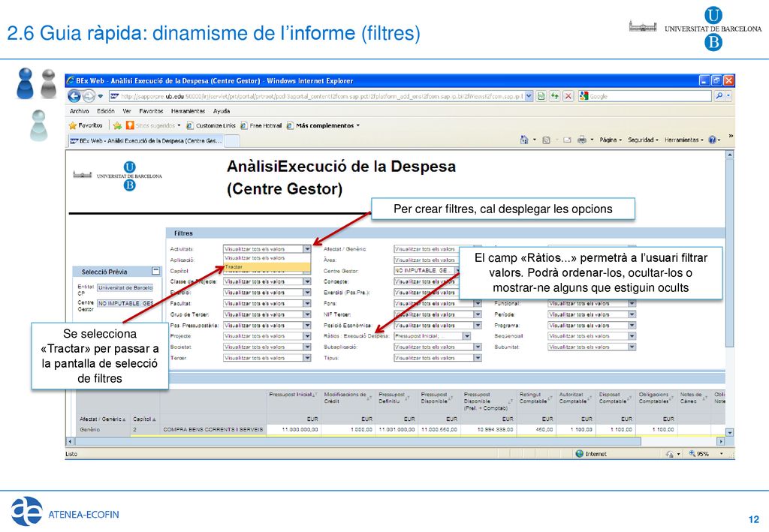Click the RSS feeds icon in command bar
The height and width of the screenshot is (532, 769).
pos(547,140)
